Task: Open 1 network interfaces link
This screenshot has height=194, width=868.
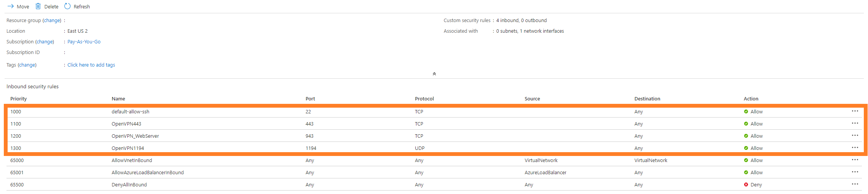Action: (542, 31)
